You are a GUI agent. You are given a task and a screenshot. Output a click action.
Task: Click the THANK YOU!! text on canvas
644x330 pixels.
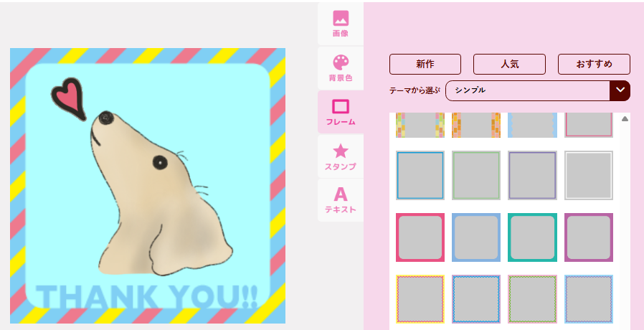click(x=147, y=297)
